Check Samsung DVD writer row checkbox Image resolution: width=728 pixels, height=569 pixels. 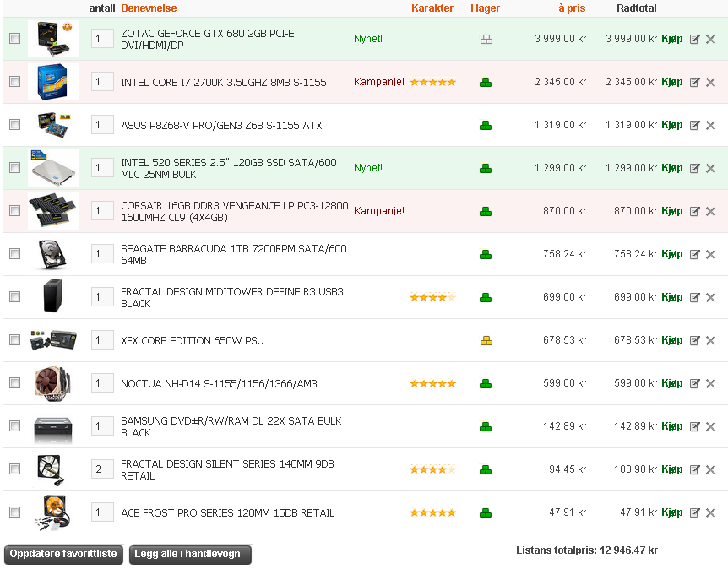tap(15, 425)
